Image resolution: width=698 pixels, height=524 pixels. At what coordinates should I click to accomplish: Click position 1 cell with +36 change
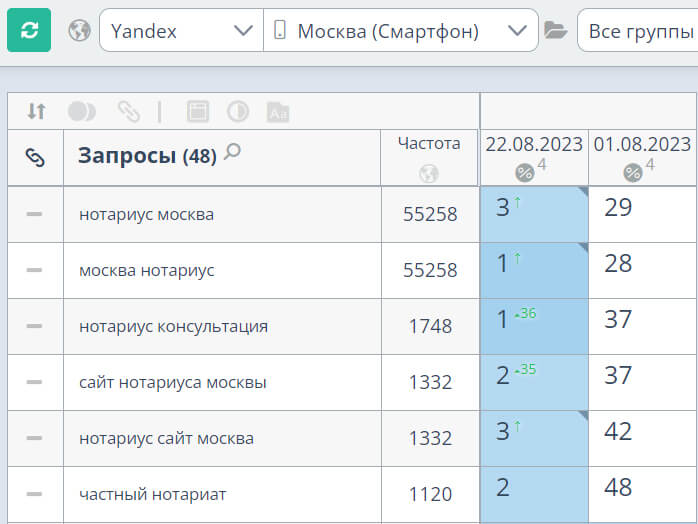tap(534, 327)
